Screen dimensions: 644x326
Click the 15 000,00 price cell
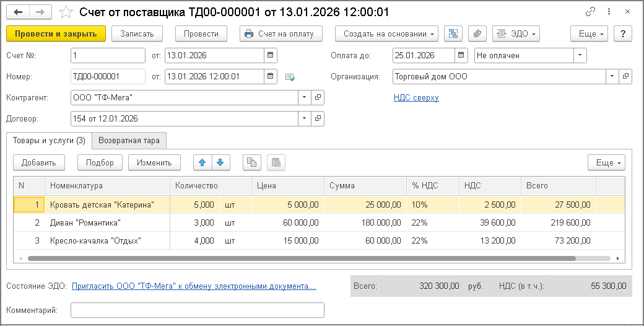pos(288,240)
